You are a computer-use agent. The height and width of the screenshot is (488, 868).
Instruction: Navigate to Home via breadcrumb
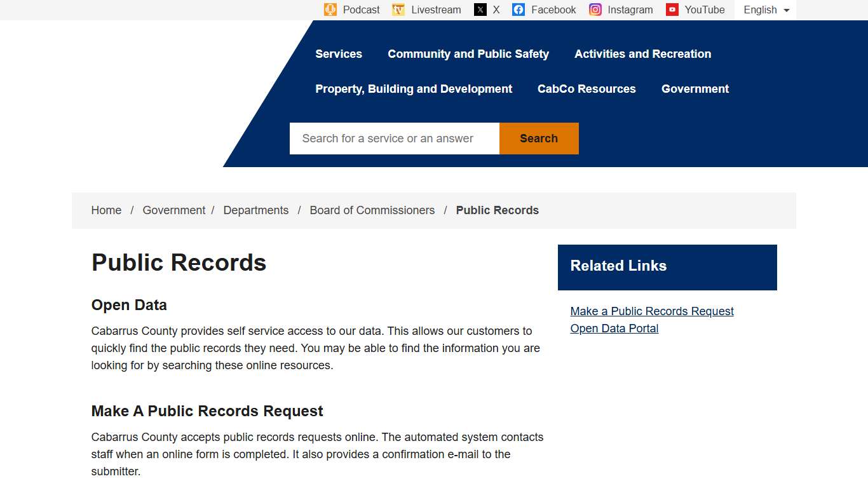106,210
